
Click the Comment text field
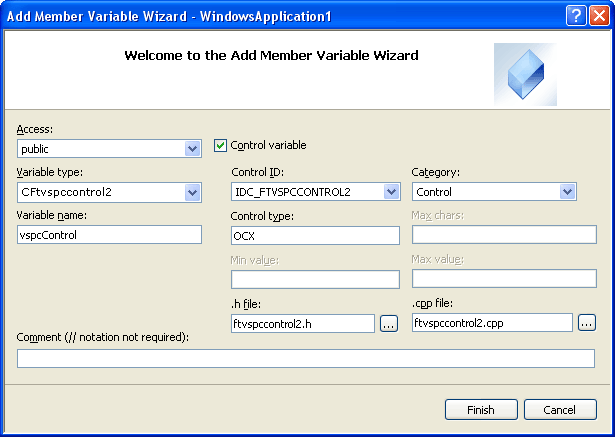pyautogui.click(x=306, y=358)
